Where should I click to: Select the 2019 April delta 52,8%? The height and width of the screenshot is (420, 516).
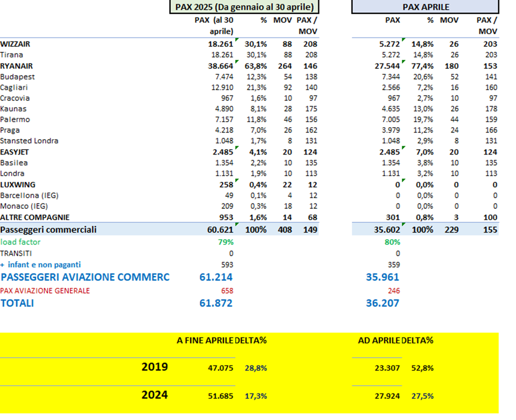(423, 368)
